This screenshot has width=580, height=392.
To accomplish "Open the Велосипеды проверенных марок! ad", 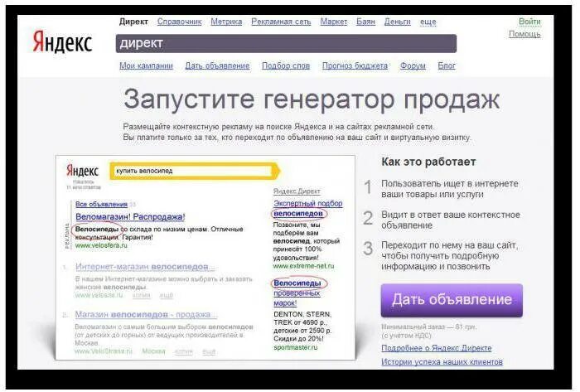I will [297, 293].
